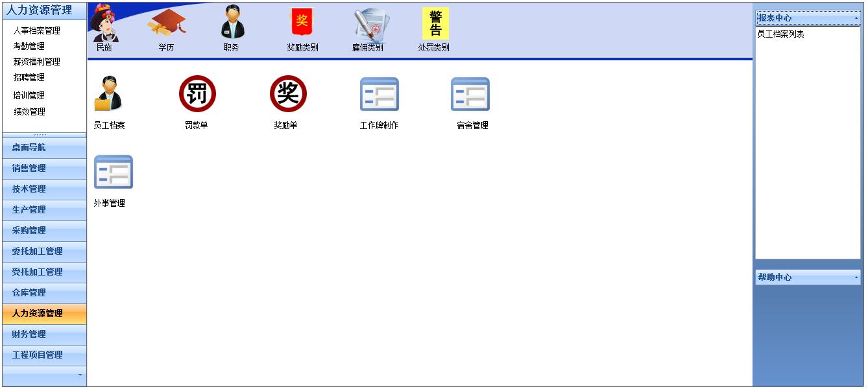The width and height of the screenshot is (868, 389).
Task: Open the 奖励单 reward slip icon
Action: 287,94
